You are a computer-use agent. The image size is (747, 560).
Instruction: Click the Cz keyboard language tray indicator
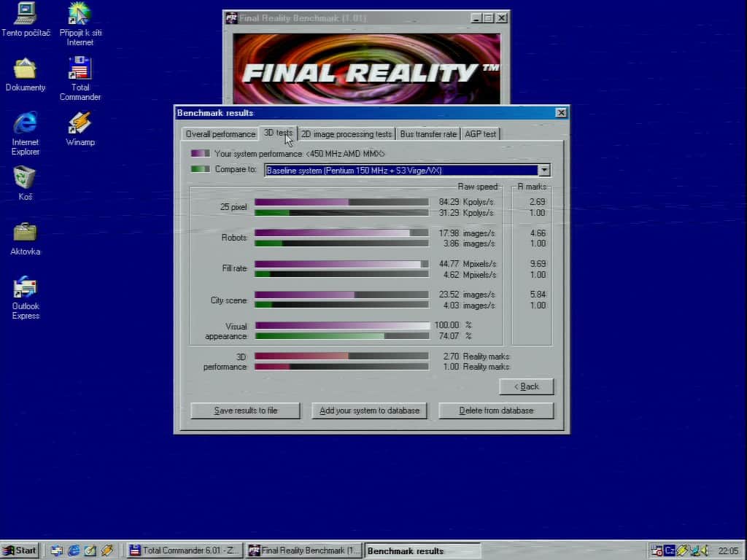point(670,551)
